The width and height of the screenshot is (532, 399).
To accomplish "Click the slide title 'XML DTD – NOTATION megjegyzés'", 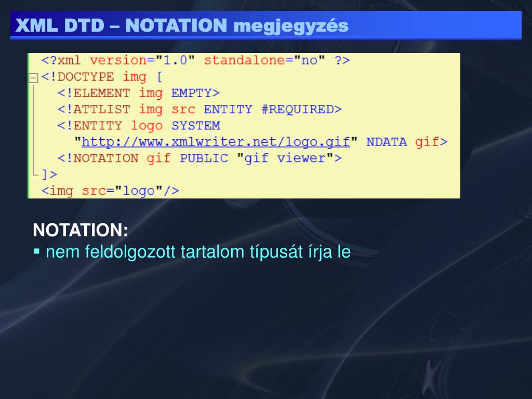I will tap(182, 25).
